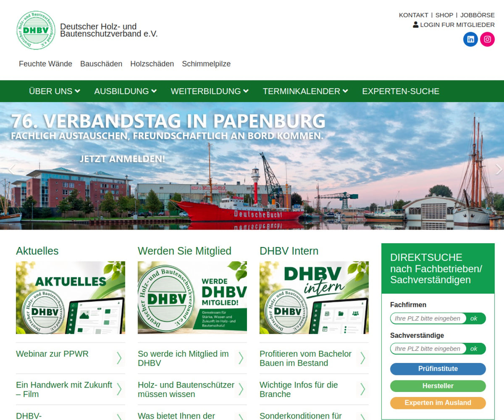
Task: Click the Aktuelles section heading
Action: pyautogui.click(x=37, y=251)
